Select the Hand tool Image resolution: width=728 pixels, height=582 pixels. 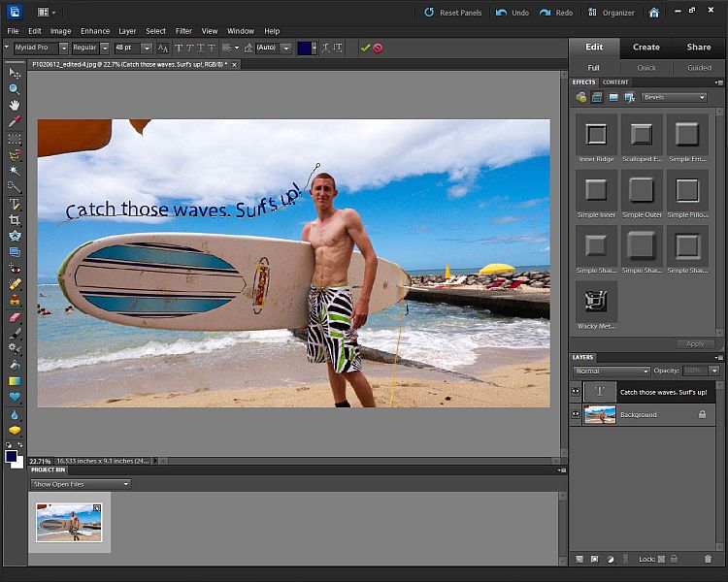click(x=15, y=105)
